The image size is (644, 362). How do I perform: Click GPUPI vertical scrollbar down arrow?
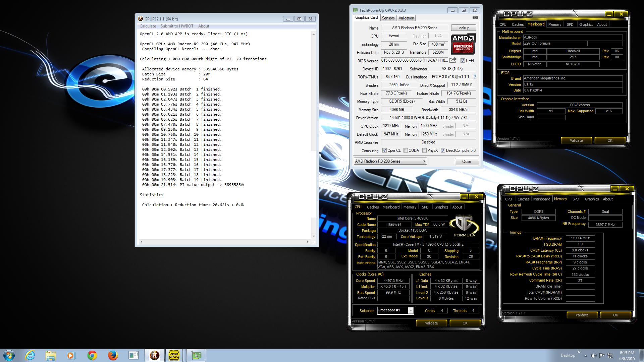tap(314, 236)
